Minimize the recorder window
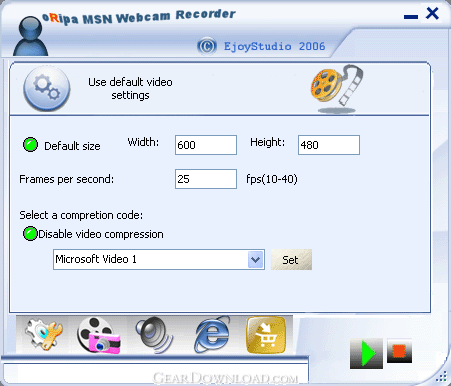This screenshot has height=386, width=451. click(411, 16)
